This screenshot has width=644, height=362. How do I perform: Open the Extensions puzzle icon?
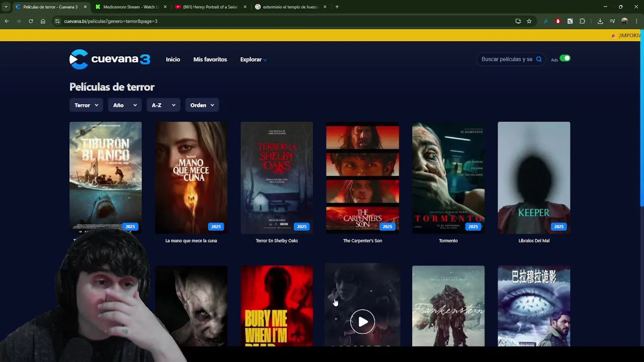583,21
